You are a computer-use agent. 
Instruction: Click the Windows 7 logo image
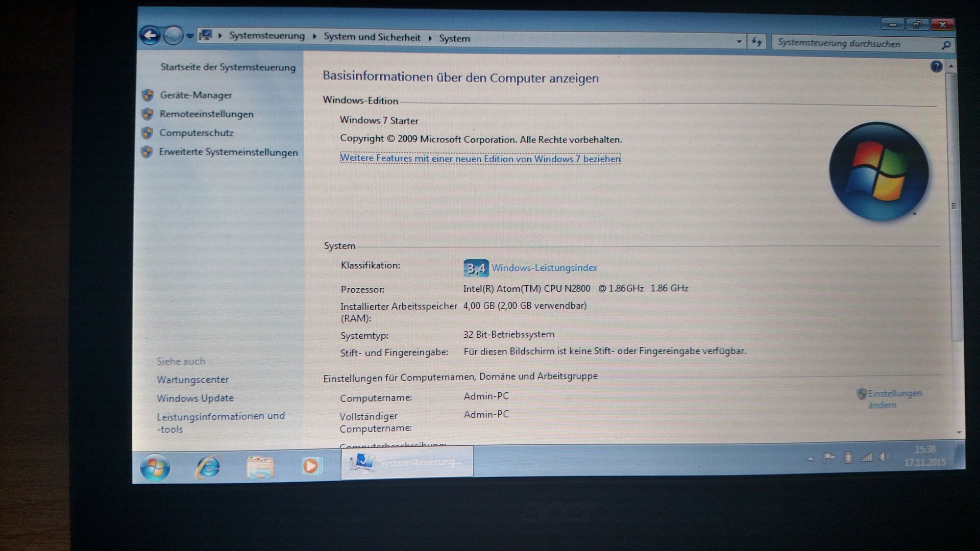point(878,172)
